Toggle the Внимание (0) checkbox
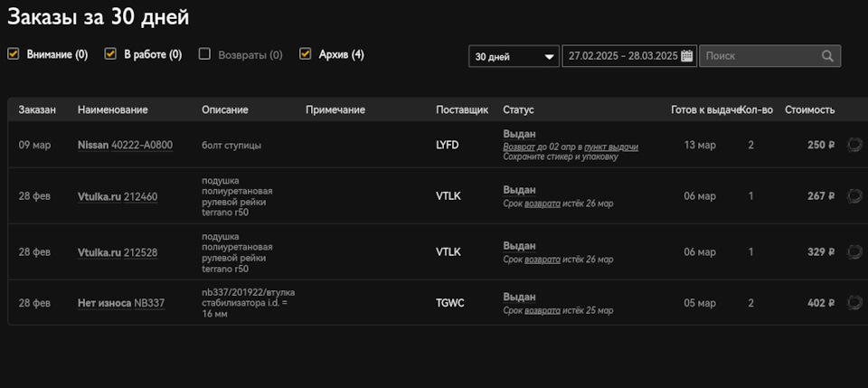 tap(14, 54)
